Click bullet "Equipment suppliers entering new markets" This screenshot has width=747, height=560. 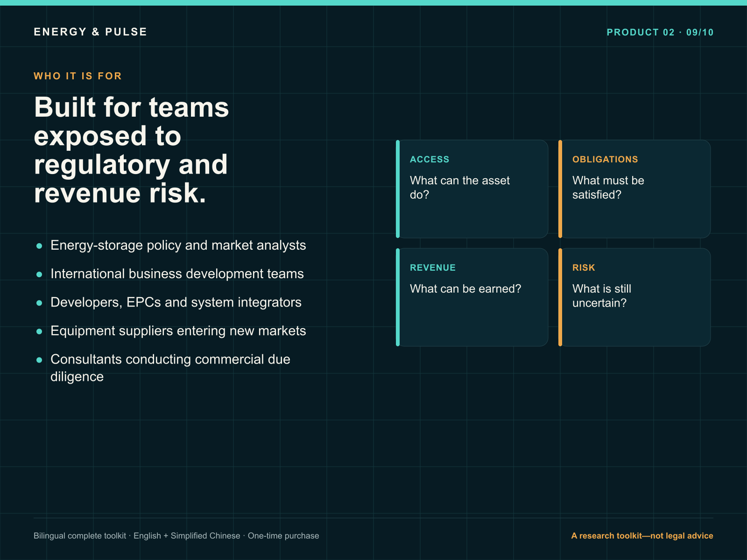[x=178, y=330]
